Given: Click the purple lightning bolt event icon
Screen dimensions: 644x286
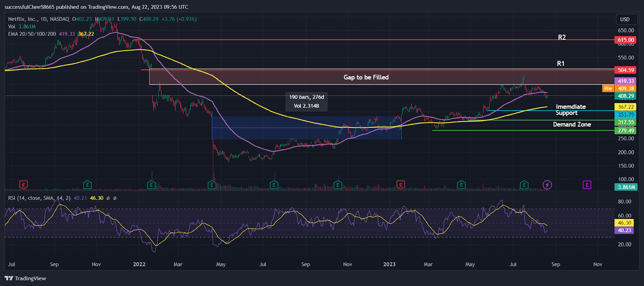Looking at the screenshot, I should 547,185.
